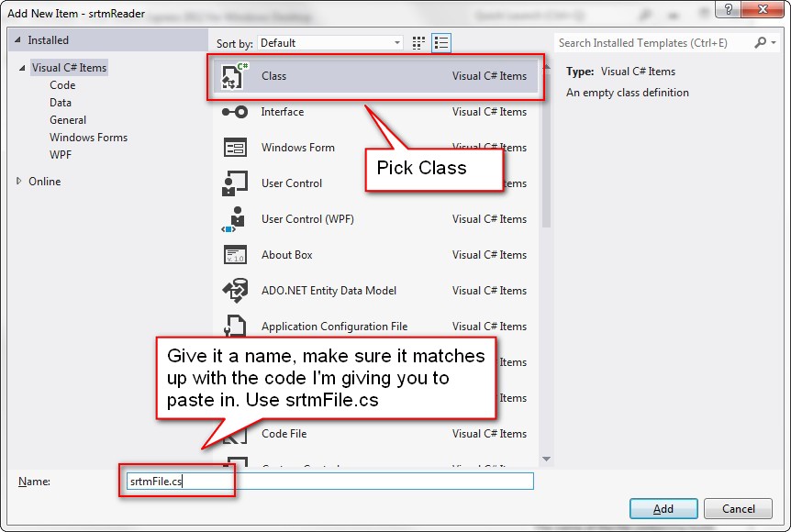Select the Interface template icon
The height and width of the screenshot is (532, 791).
coord(235,112)
